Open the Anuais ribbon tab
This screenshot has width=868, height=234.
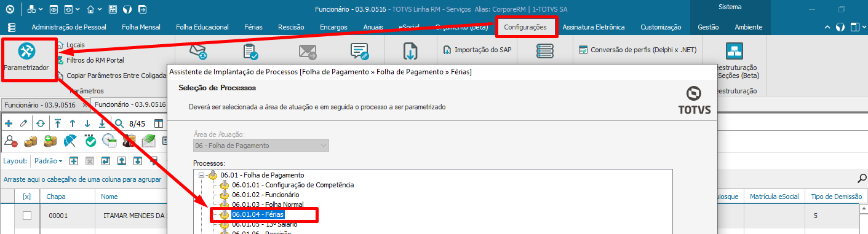tap(373, 27)
